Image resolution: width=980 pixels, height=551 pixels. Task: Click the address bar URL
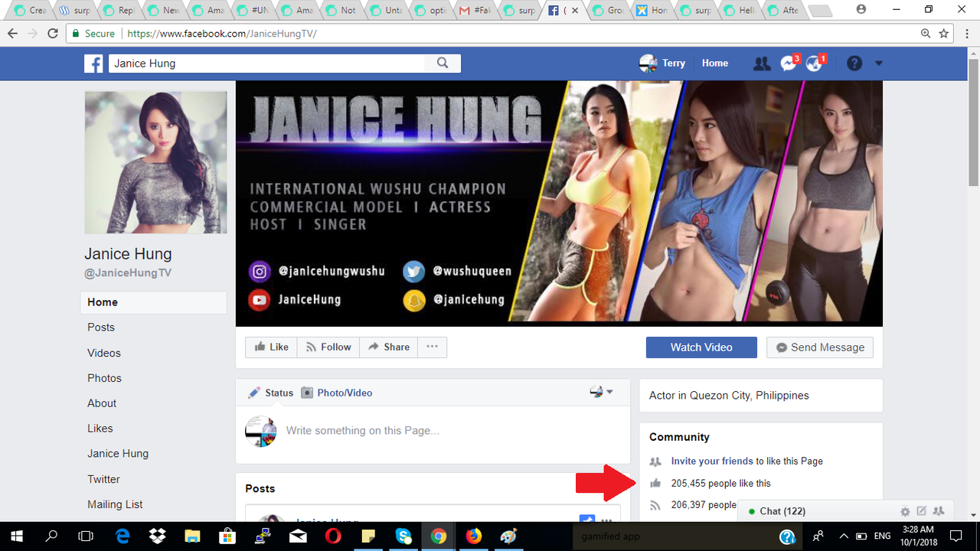click(x=222, y=34)
